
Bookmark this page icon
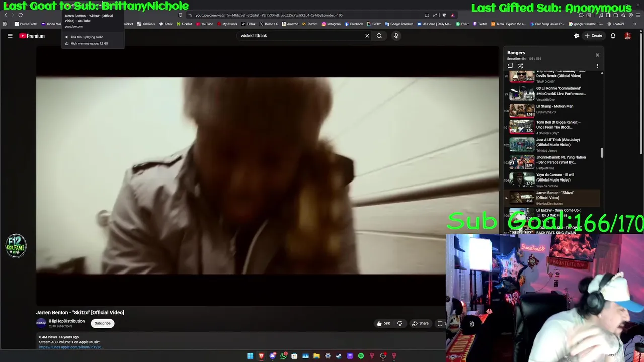click(180, 15)
